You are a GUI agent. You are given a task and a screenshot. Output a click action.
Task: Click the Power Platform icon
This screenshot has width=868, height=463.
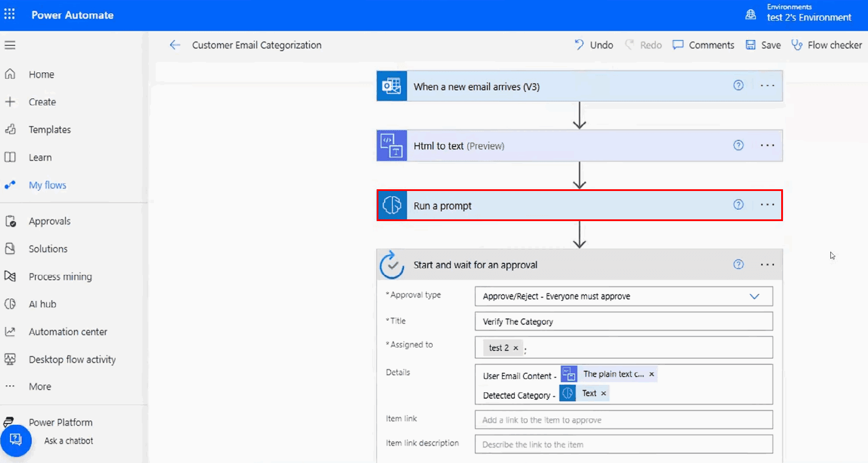pyautogui.click(x=10, y=422)
